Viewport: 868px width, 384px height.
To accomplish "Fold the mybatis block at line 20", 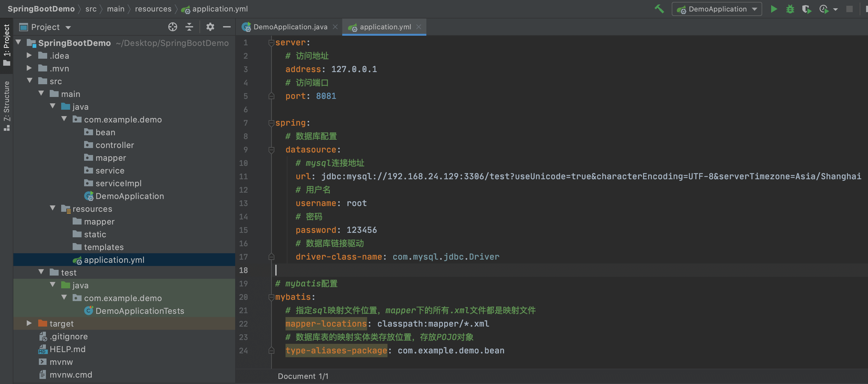I will click(x=271, y=297).
